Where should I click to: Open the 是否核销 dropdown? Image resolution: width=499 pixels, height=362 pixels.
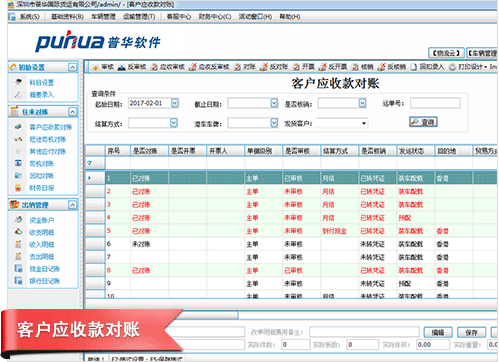[363, 103]
